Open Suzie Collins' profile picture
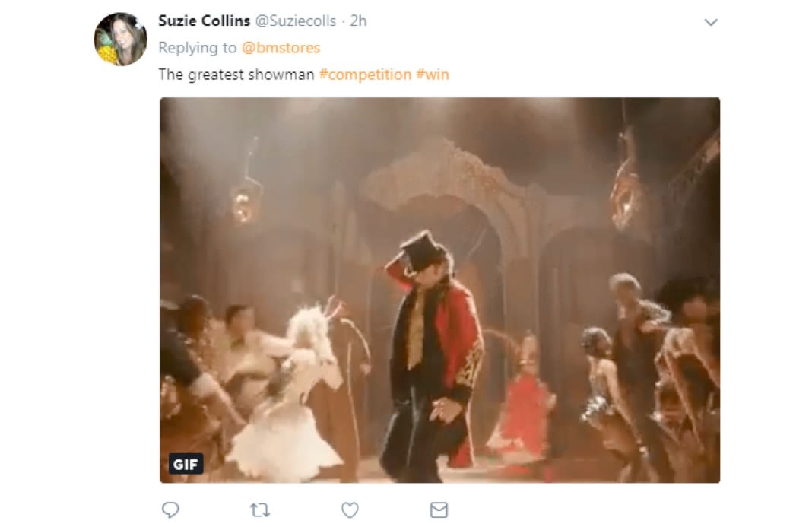The image size is (812, 527). pyautogui.click(x=120, y=39)
